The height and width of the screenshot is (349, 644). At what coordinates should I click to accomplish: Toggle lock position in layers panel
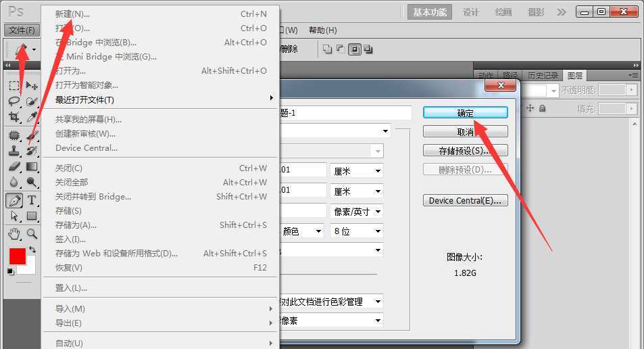pyautogui.click(x=530, y=108)
